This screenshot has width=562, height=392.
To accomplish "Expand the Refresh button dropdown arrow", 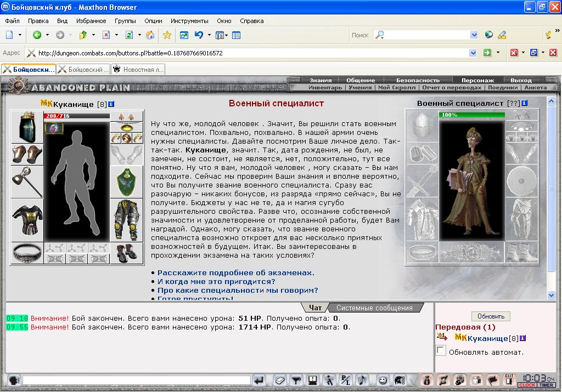I will pos(139,35).
